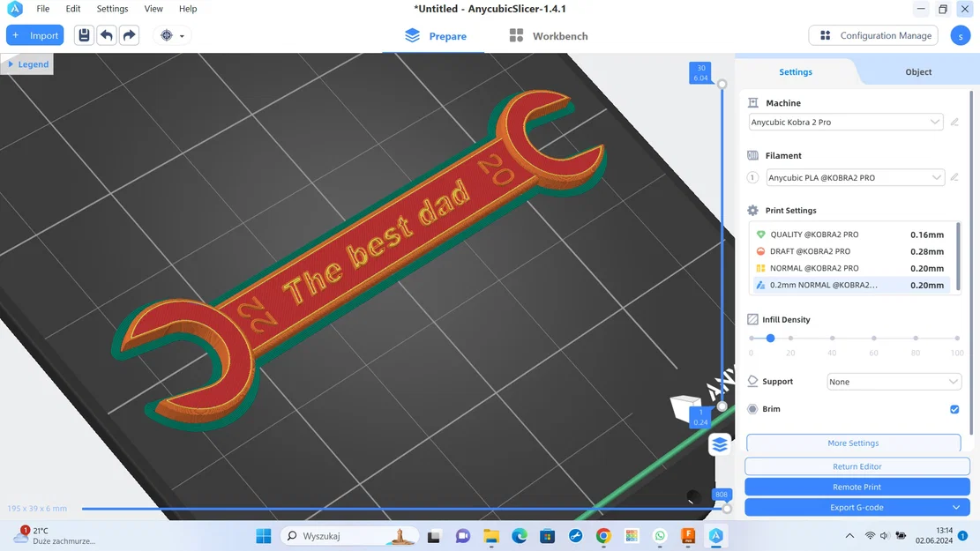Screen dimensions: 980x551
Task: Select the 0.2mm NORMAL @KOBRA2 custom preset
Action: coord(850,285)
